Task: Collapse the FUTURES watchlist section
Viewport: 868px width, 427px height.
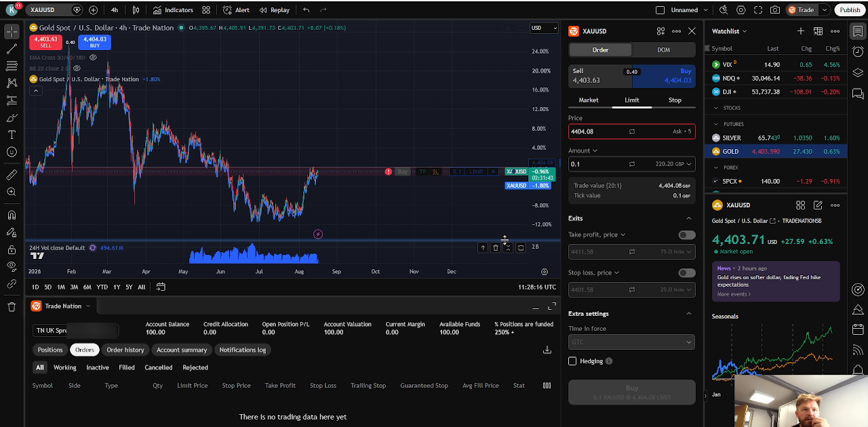Action: click(x=716, y=125)
